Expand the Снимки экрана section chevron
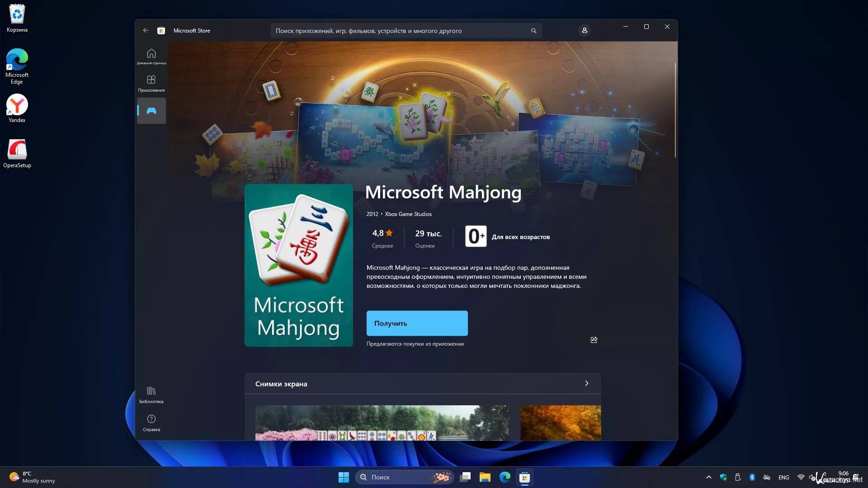Viewport: 868px width, 488px height. click(x=586, y=383)
